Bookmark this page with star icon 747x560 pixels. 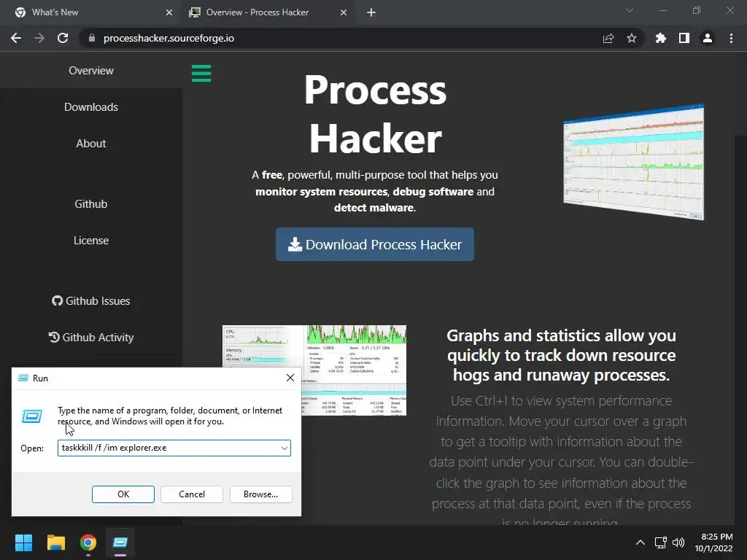click(632, 38)
